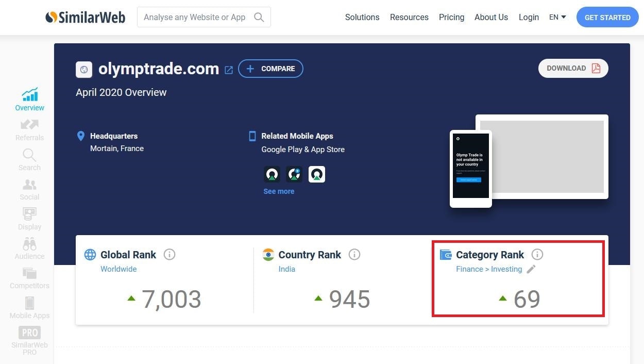Viewport: 644px width, 364px height.
Task: Open the EN language dropdown
Action: pyautogui.click(x=557, y=17)
